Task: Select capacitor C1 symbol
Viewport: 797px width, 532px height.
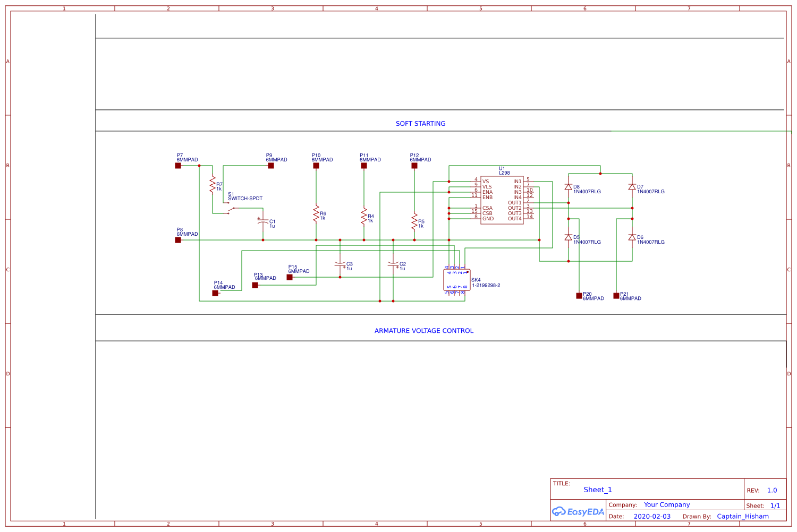Action: coord(262,222)
